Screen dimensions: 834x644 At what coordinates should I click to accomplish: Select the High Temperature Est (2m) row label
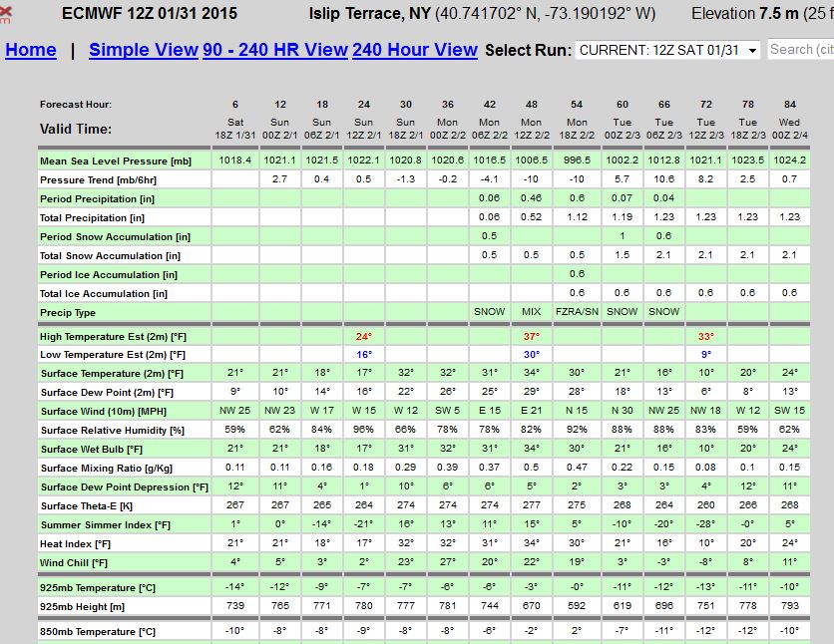coord(113,336)
